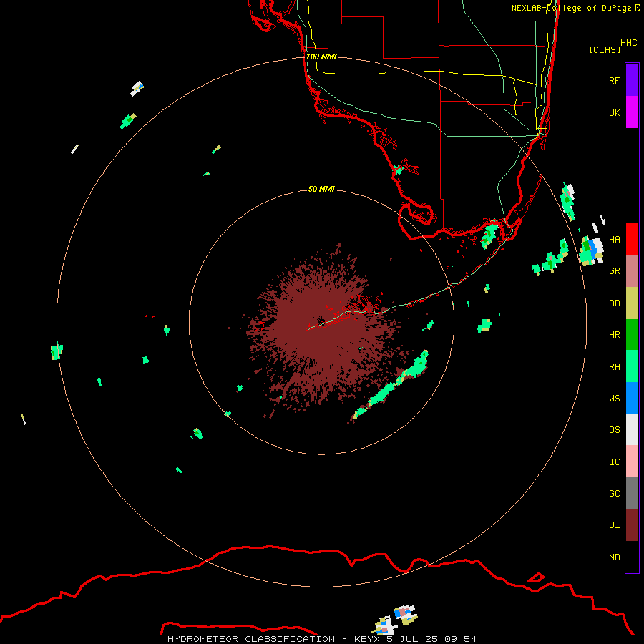Click the 'DS' legend label
The height and width of the screenshot is (644, 644).
coord(614,430)
